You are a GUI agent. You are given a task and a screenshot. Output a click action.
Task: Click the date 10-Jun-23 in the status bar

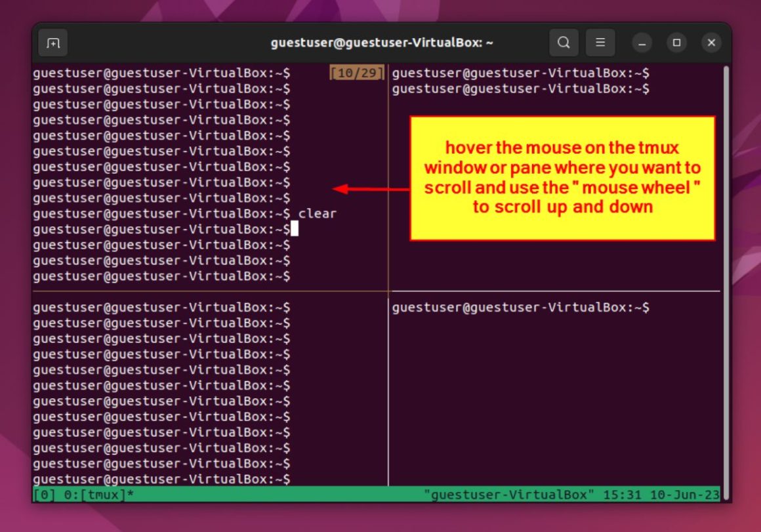coord(686,495)
